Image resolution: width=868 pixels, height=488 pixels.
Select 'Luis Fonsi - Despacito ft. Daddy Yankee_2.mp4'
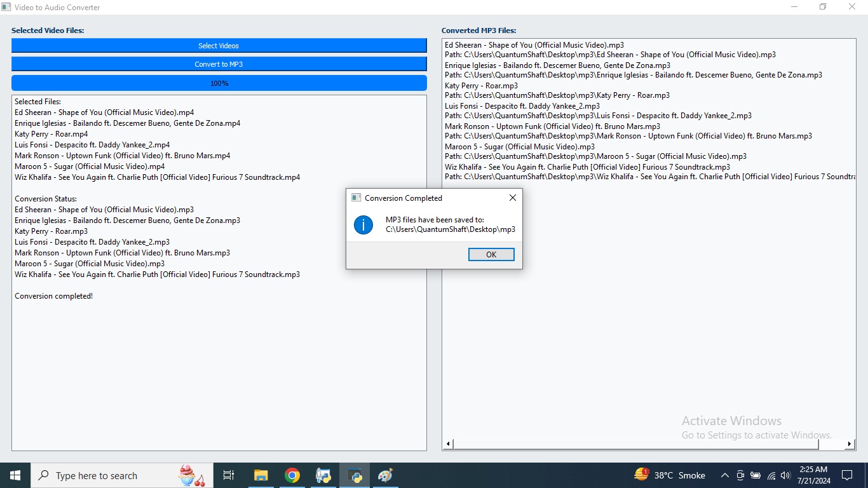click(92, 145)
